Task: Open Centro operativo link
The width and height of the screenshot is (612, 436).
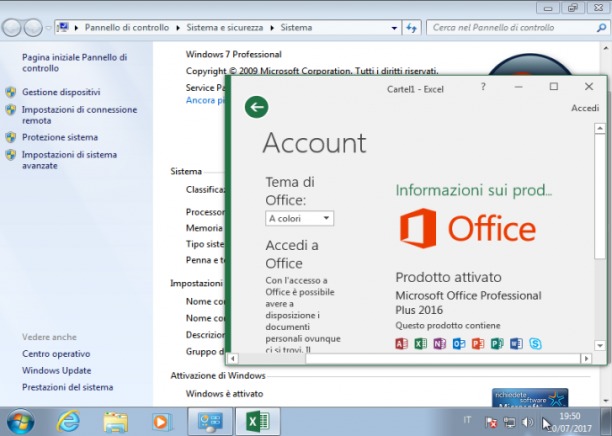Action: point(56,354)
